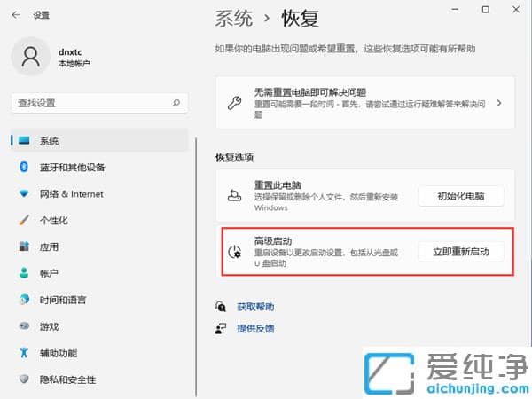Screen dimensions: 532x399
Task: Open 辅助功能 settings
Action: (99, 353)
